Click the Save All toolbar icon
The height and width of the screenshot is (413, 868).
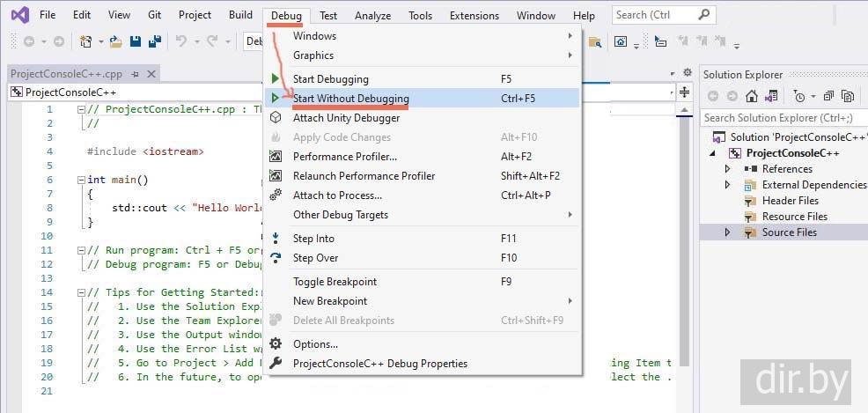155,41
